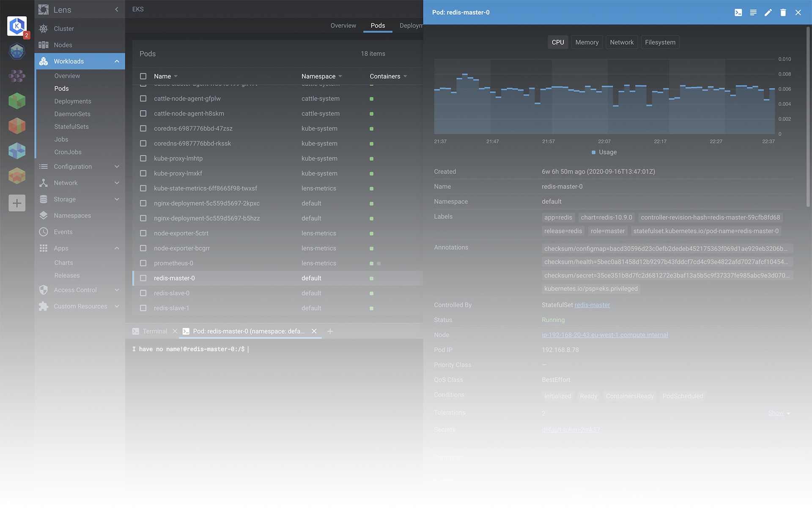This screenshot has height=508, width=812.
Task: Open the workloads Overview tab
Action: click(343, 25)
